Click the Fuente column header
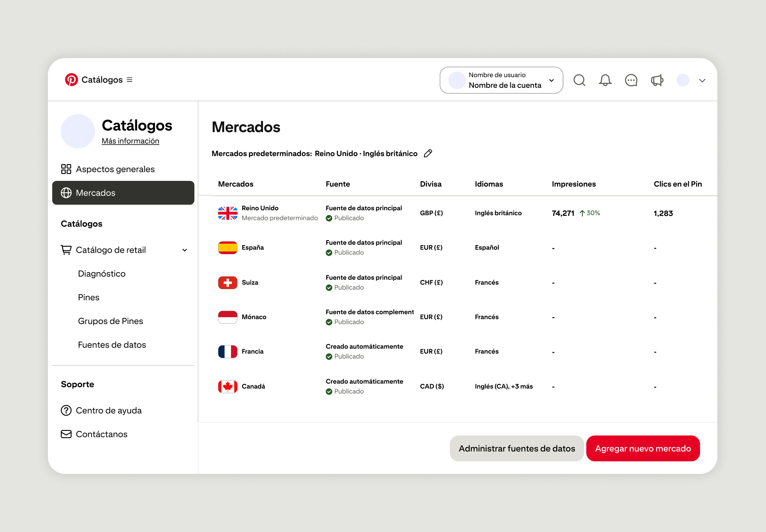 [x=338, y=184]
